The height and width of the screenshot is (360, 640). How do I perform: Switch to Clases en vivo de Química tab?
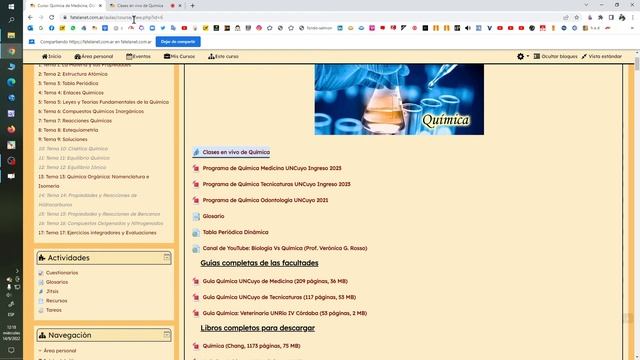tap(141, 6)
